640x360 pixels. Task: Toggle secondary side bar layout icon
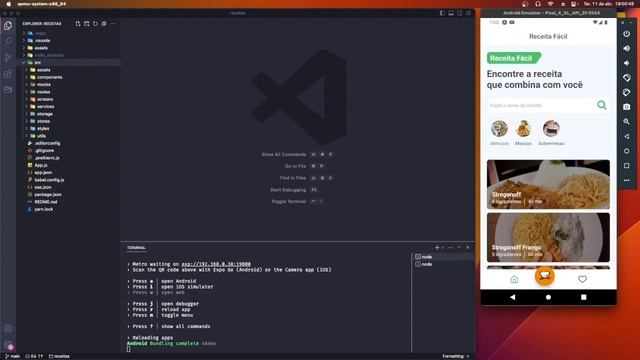[460, 13]
